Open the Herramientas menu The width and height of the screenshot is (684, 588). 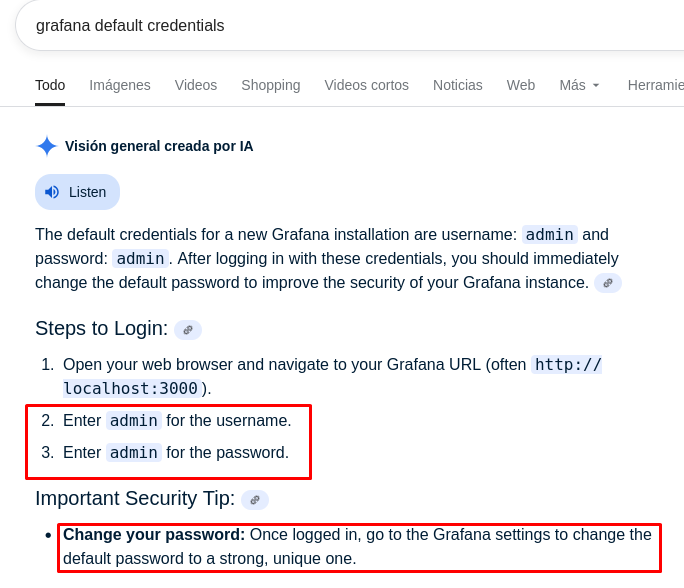(656, 85)
